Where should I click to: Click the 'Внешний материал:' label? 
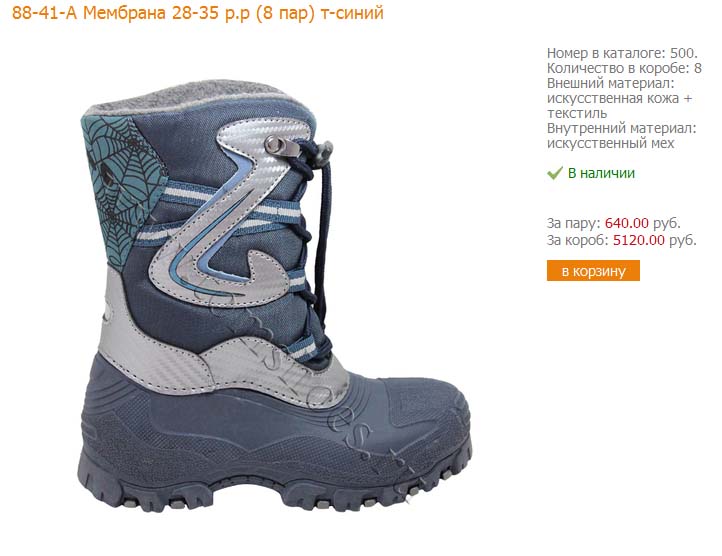click(x=610, y=83)
